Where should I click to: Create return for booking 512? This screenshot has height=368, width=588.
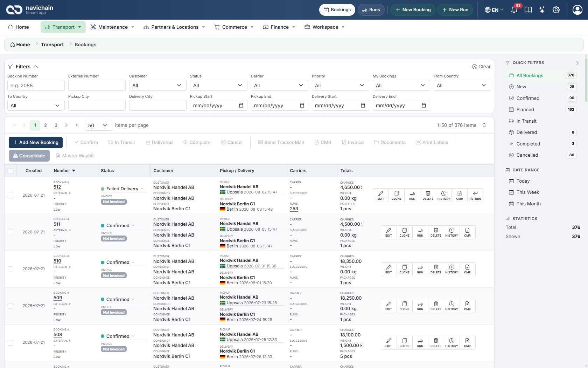pyautogui.click(x=475, y=195)
